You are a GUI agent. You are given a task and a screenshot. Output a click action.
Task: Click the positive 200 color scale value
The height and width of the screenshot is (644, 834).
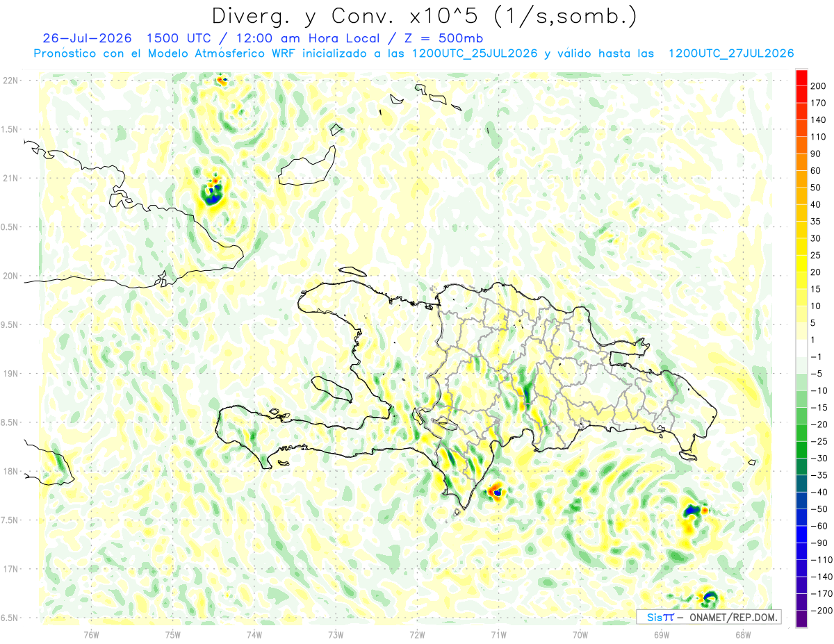[x=818, y=86]
